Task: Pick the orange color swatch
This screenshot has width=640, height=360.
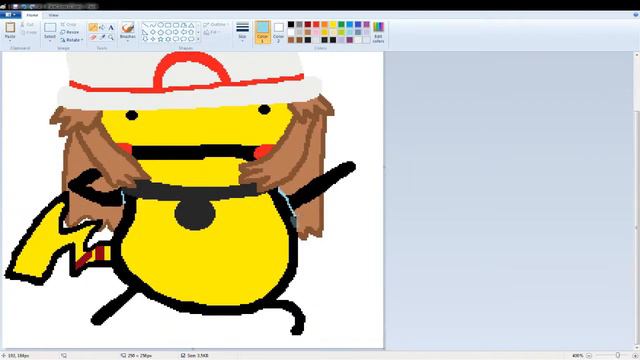Action: point(324,24)
